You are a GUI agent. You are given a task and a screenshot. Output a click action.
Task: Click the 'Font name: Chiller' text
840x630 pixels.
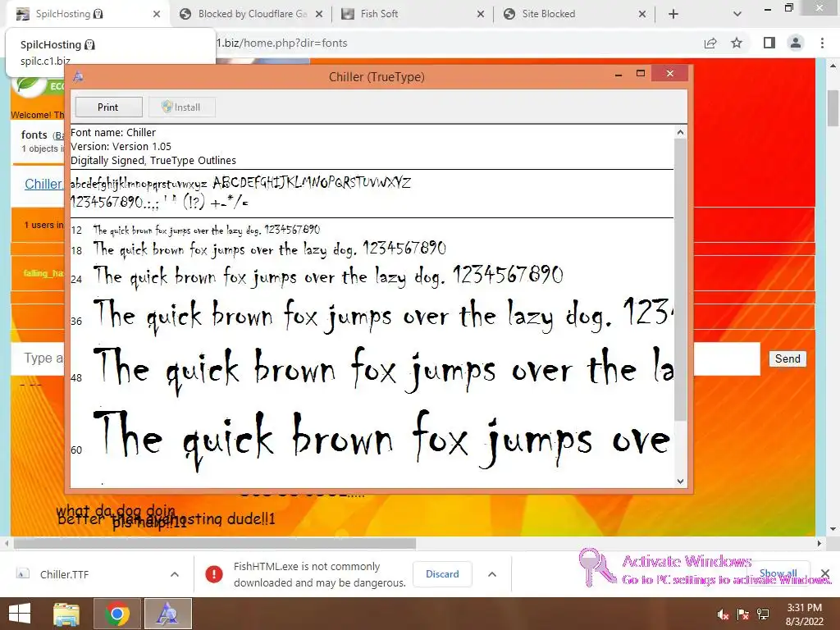(x=113, y=132)
